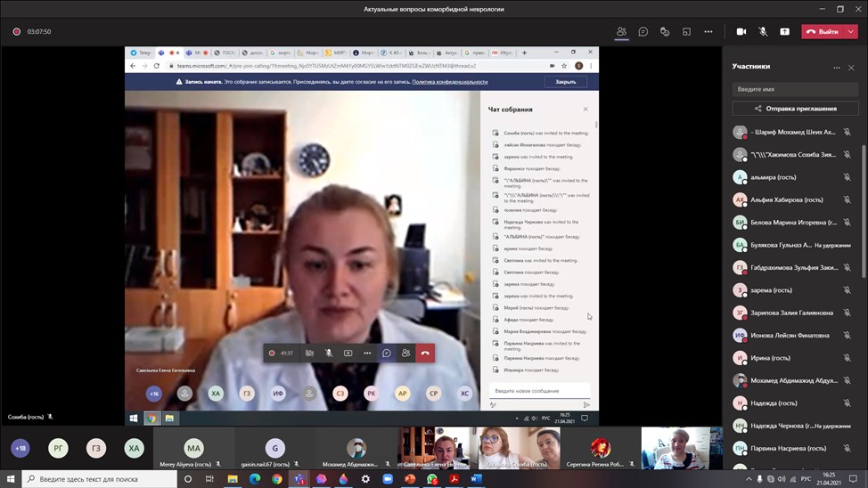Viewport: 868px width, 488px height.
Task: Open the meeting chat icon in toolbar
Action: click(643, 31)
